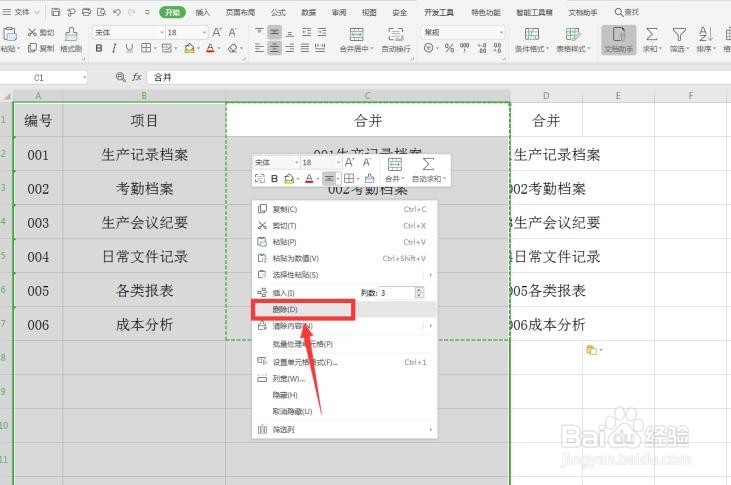This screenshot has width=731, height=485.
Task: Toggle align right in ribbon
Action: [x=290, y=48]
